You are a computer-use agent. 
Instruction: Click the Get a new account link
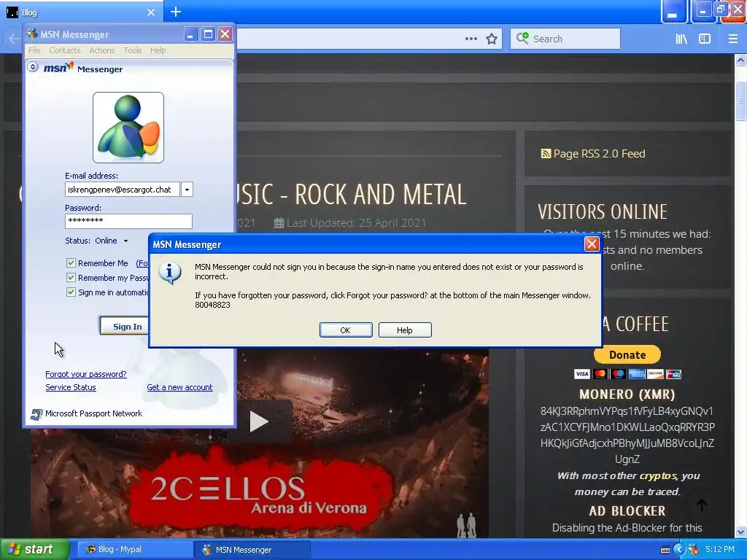tap(179, 388)
